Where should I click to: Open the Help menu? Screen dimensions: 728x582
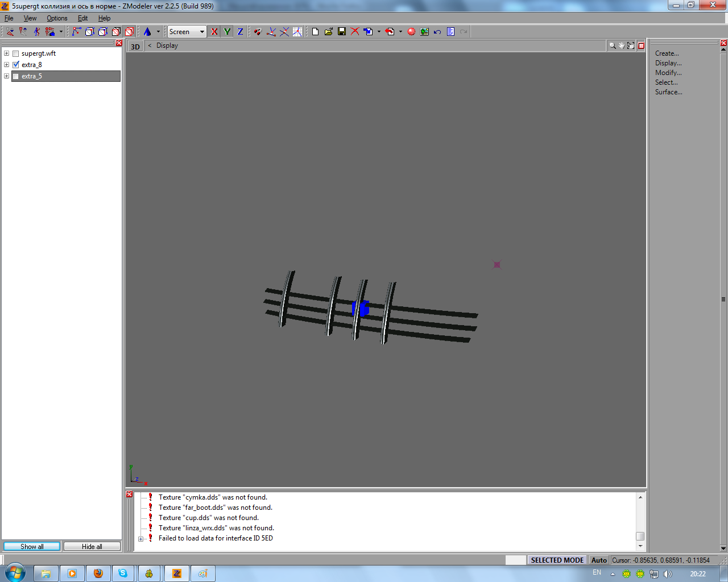(x=104, y=18)
